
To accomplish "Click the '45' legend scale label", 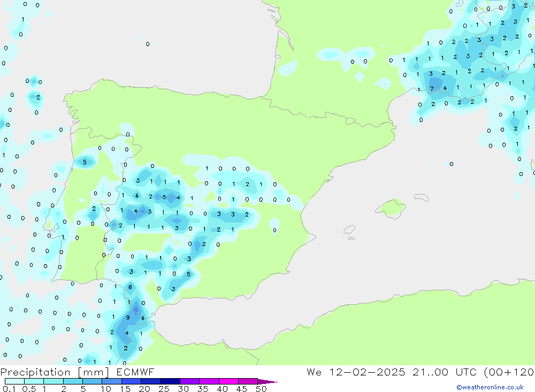I will pos(242,389).
